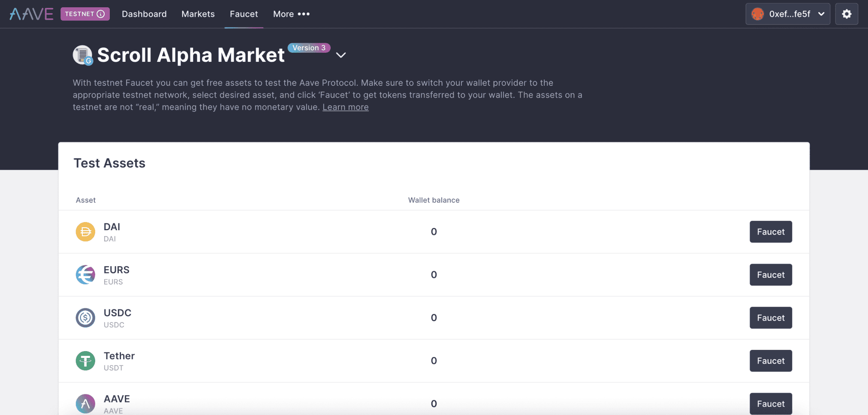Click Faucet button for Tether
Viewport: 868px width, 415px height.
pos(771,361)
